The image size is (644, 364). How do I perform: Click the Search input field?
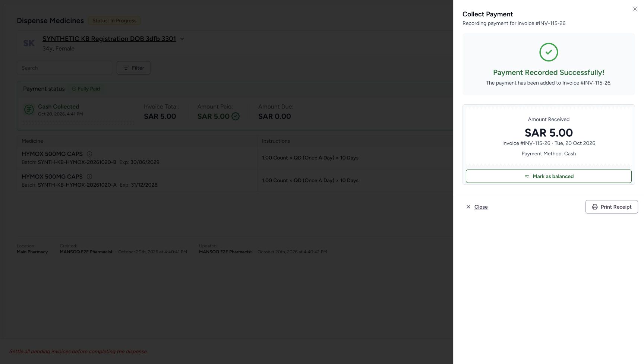pos(64,68)
